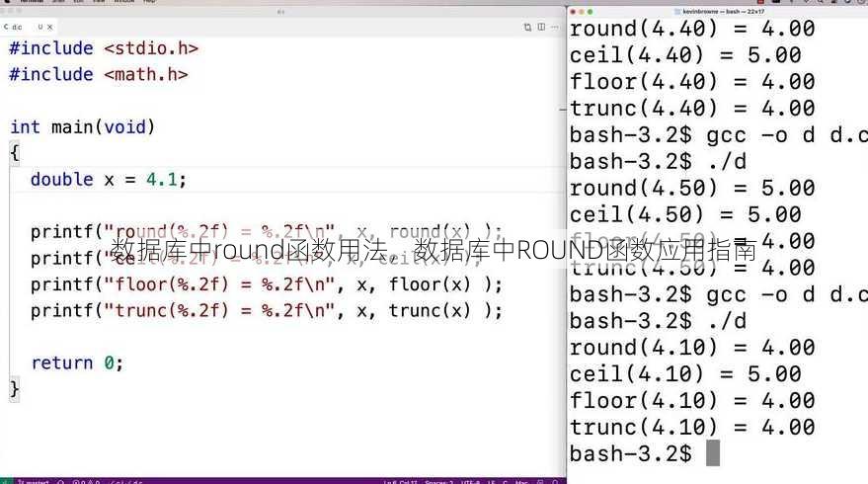Image resolution: width=868 pixels, height=484 pixels.
Task: Close the d.c editor tab
Action: [x=49, y=27]
